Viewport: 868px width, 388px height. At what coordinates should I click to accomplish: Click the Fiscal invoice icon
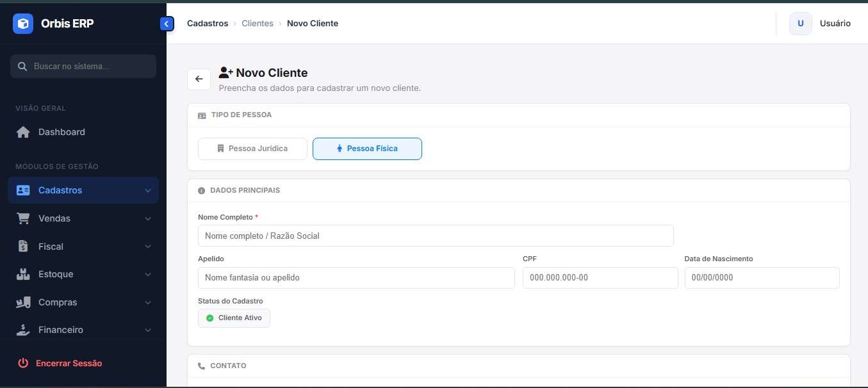point(23,247)
